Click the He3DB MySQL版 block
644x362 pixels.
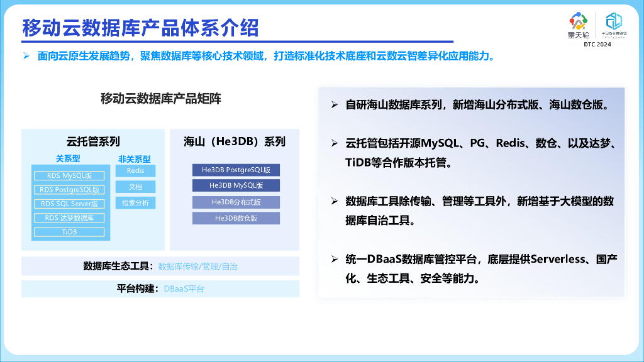point(236,185)
